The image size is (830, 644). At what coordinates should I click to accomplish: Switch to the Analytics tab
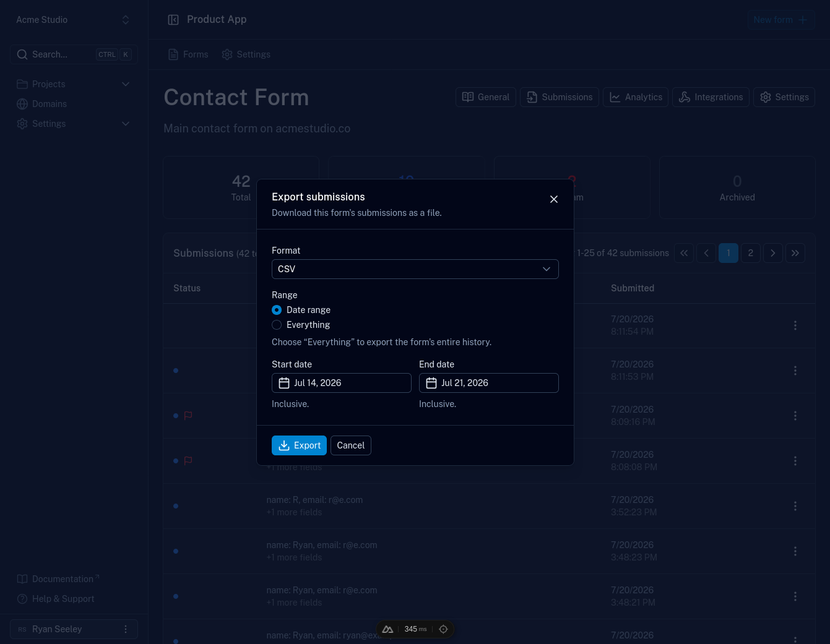click(636, 97)
